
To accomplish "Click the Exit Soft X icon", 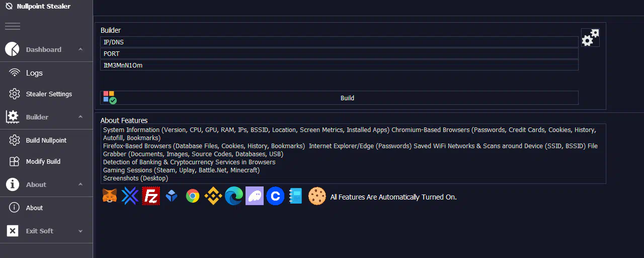I will [x=13, y=231].
